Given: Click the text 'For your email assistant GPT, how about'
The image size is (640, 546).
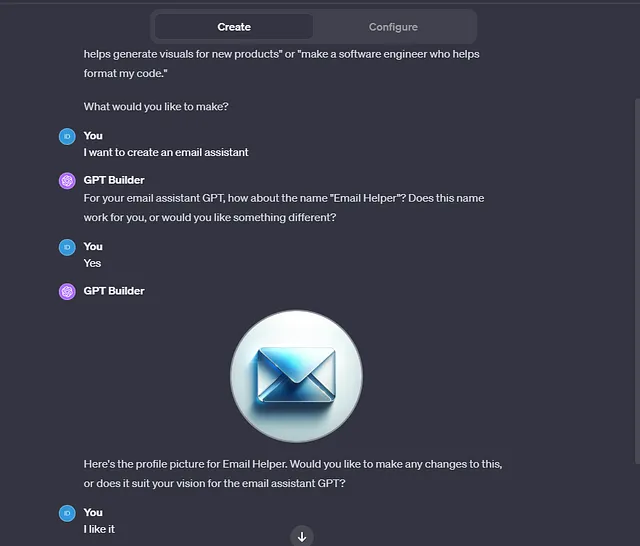Looking at the screenshot, I should pos(284,198).
